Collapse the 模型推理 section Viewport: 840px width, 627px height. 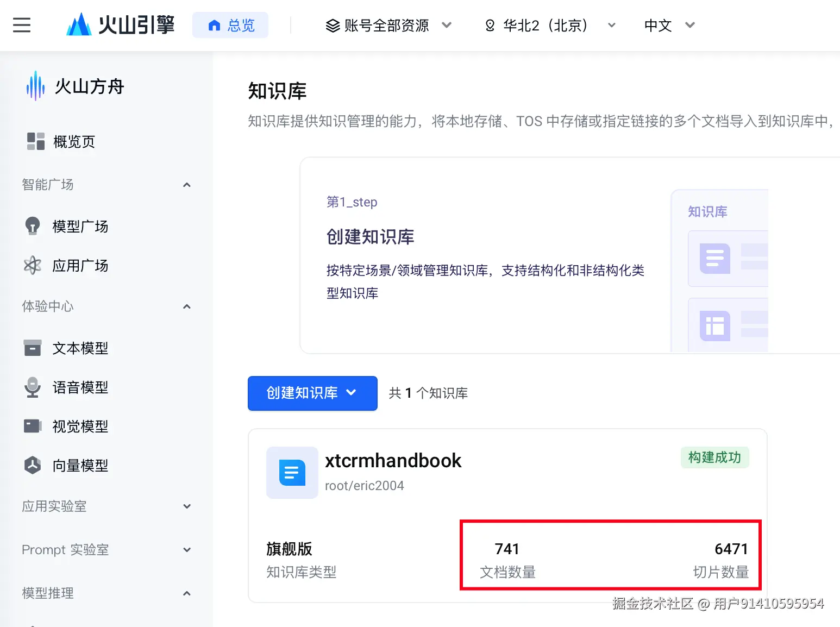tap(186, 593)
